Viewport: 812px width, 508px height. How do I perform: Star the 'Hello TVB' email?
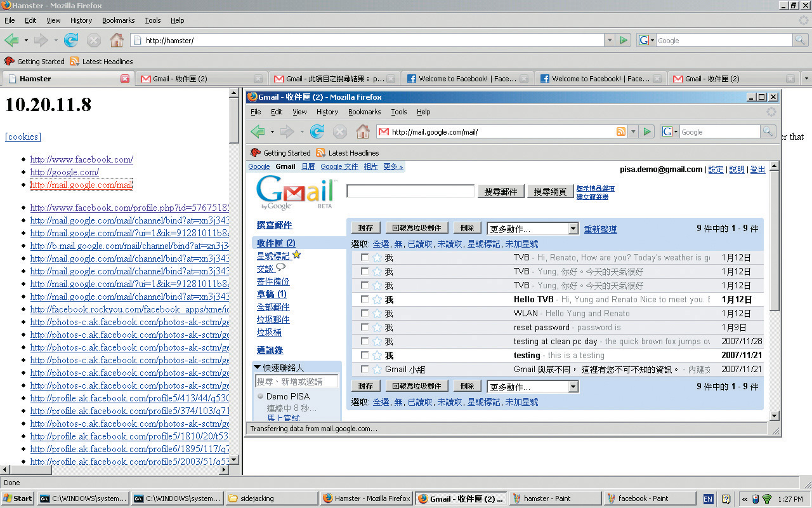377,300
